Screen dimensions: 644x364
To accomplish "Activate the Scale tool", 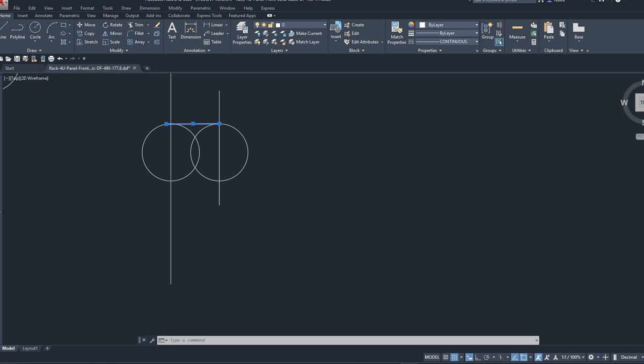I will click(x=111, y=42).
